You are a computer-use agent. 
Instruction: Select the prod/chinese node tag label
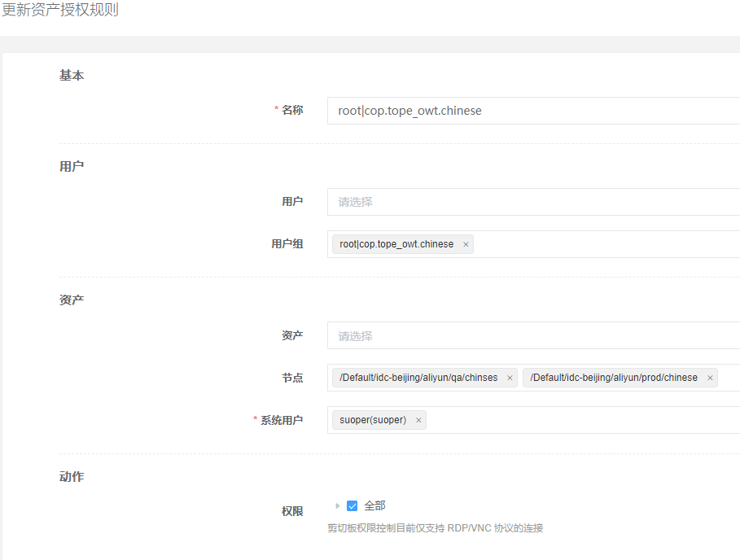pos(614,378)
